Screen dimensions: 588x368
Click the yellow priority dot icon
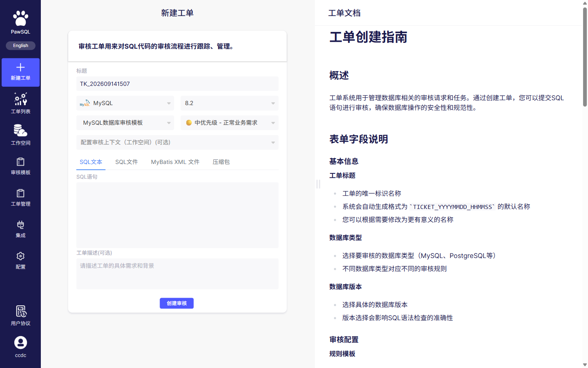[189, 123]
